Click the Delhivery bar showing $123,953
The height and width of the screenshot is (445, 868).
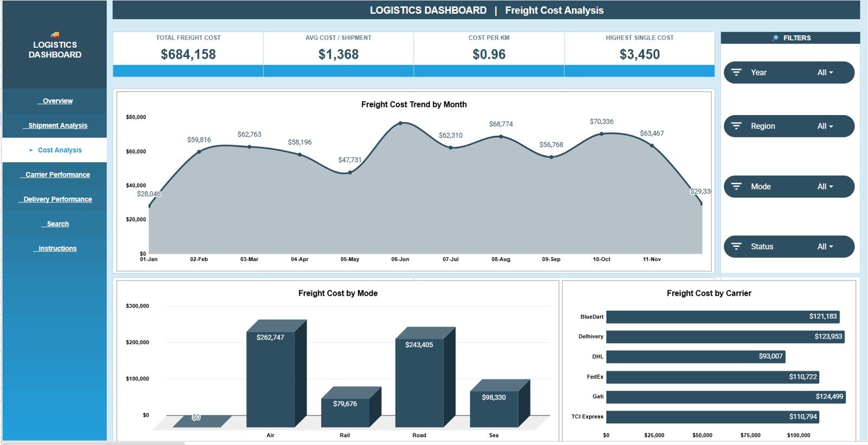tap(725, 337)
